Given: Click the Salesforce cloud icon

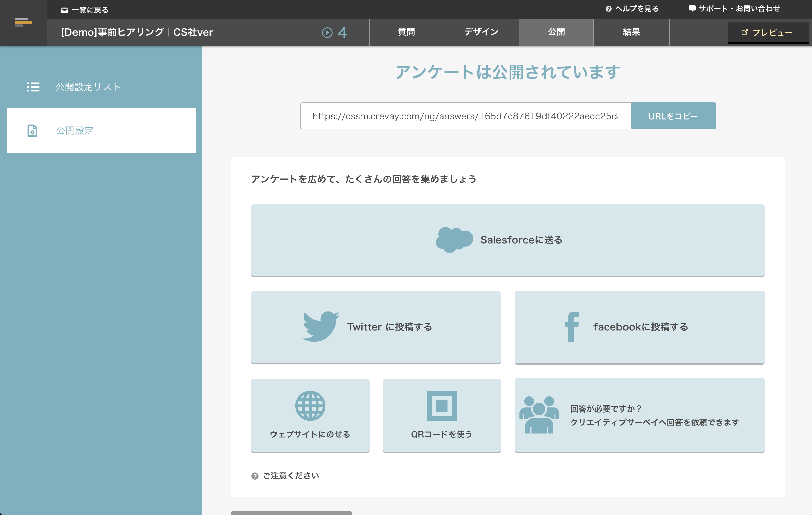Looking at the screenshot, I should [x=454, y=240].
